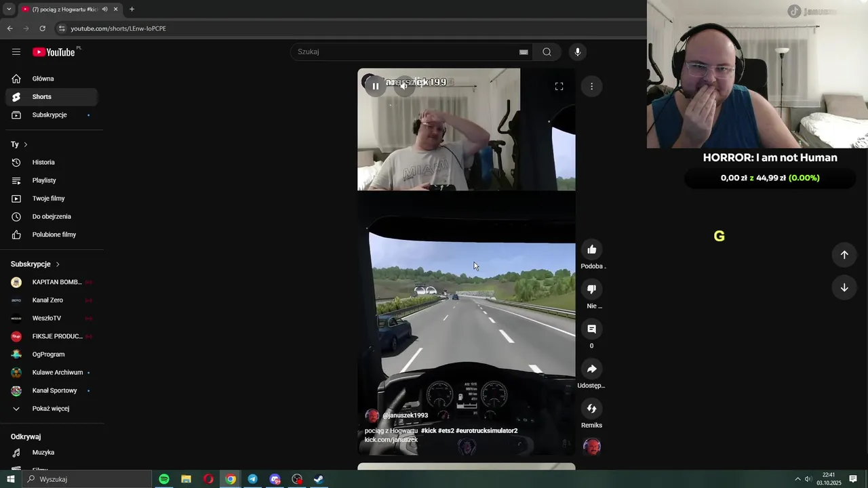Viewport: 868px width, 488px height.
Task: Open Polubione filmy liked videos
Action: point(52,235)
